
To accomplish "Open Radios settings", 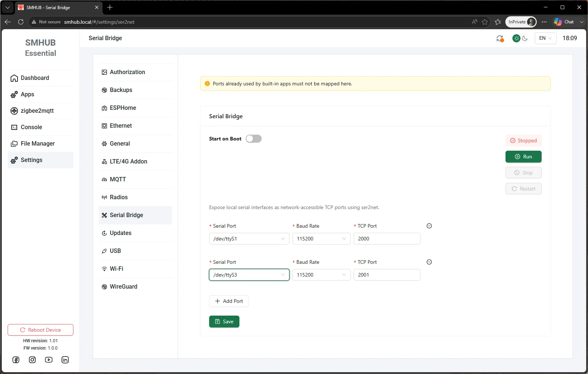I will coord(135,197).
